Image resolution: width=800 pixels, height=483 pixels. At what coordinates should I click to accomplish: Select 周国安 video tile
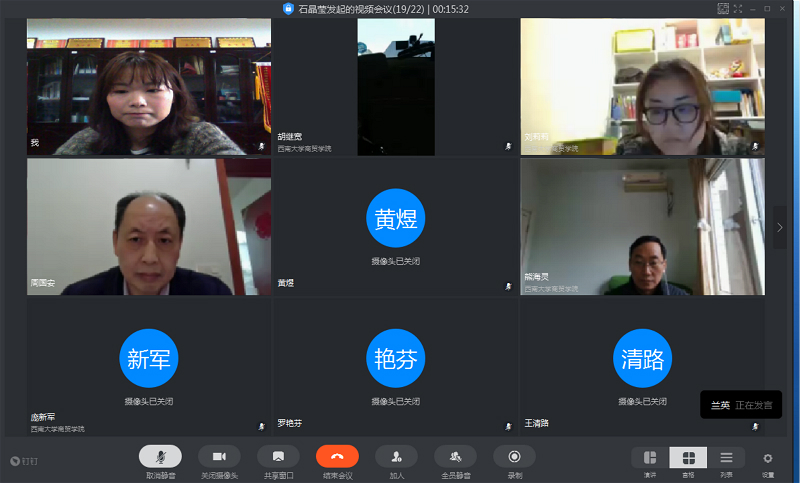coord(149,227)
